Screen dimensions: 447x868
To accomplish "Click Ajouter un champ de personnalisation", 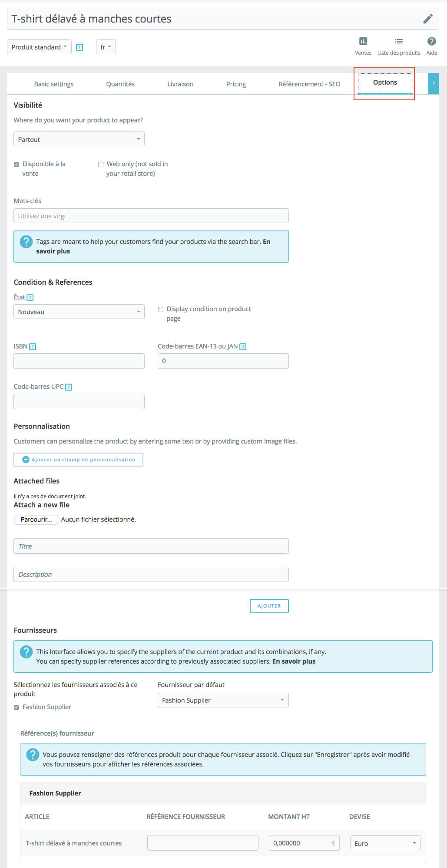I will tap(78, 460).
